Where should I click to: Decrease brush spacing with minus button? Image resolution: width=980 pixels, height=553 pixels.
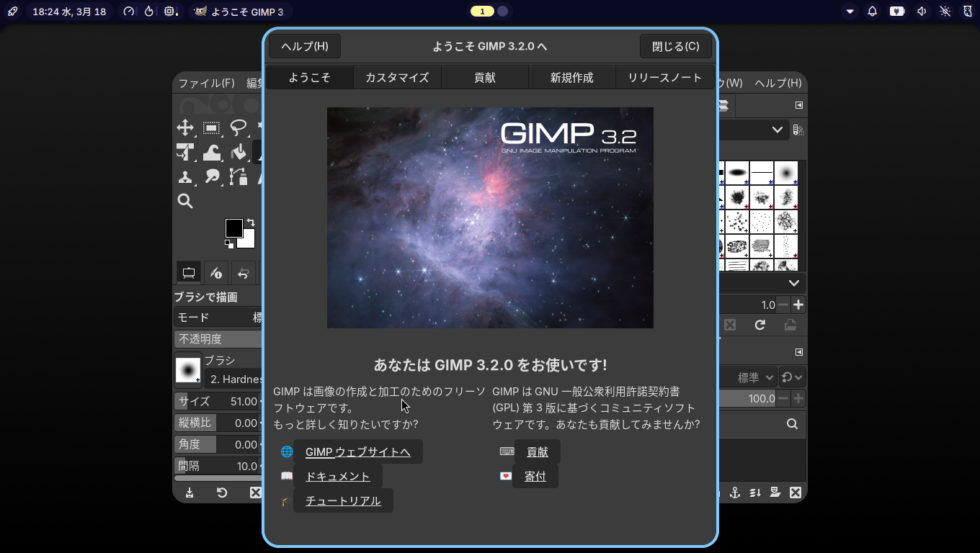783,305
